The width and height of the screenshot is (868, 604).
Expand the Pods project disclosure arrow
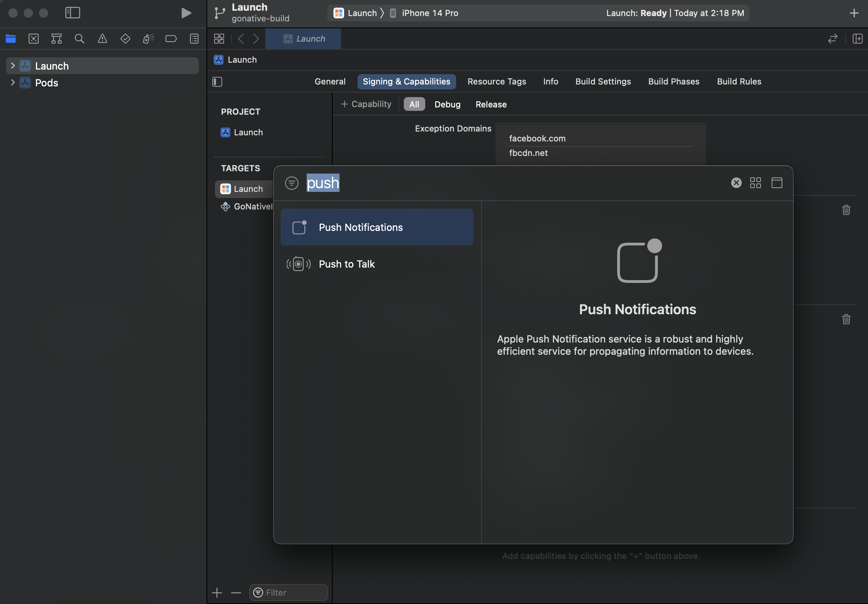point(13,83)
